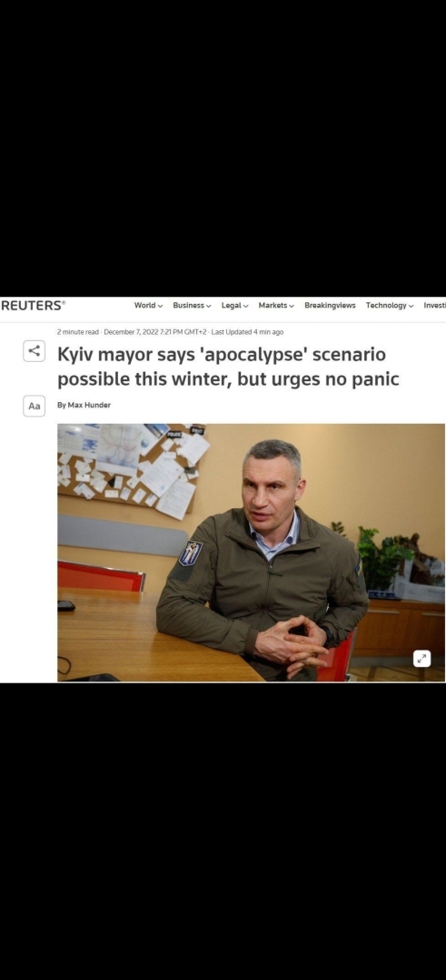Expand the Markets dropdown chevron
Screen dimensions: 446x980
(292, 307)
